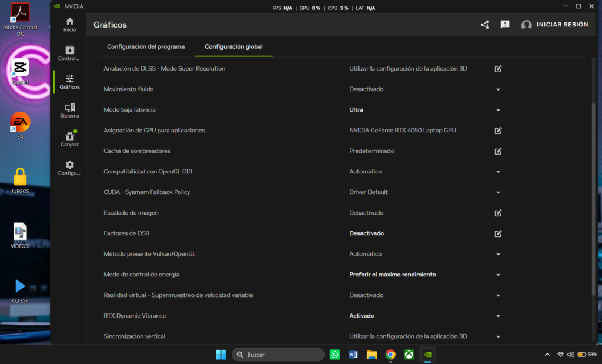Viewport: 602px width, 364px height.
Task: Click the NVIDIA GeForce RTX 4050 Laptop GPU value
Action: pos(402,130)
